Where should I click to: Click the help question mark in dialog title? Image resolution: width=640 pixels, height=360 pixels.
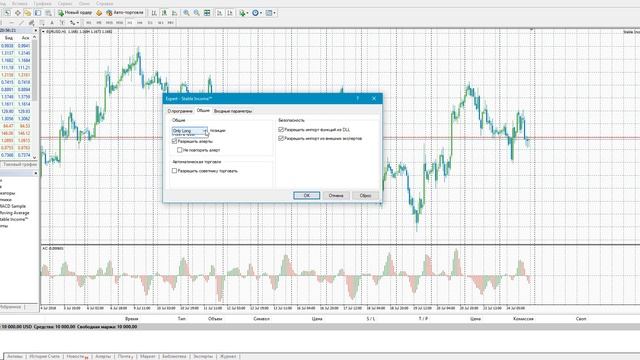[358, 98]
